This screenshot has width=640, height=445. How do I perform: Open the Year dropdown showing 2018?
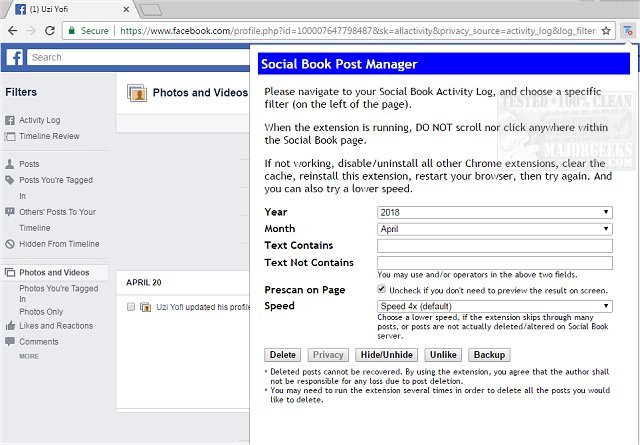pyautogui.click(x=494, y=212)
